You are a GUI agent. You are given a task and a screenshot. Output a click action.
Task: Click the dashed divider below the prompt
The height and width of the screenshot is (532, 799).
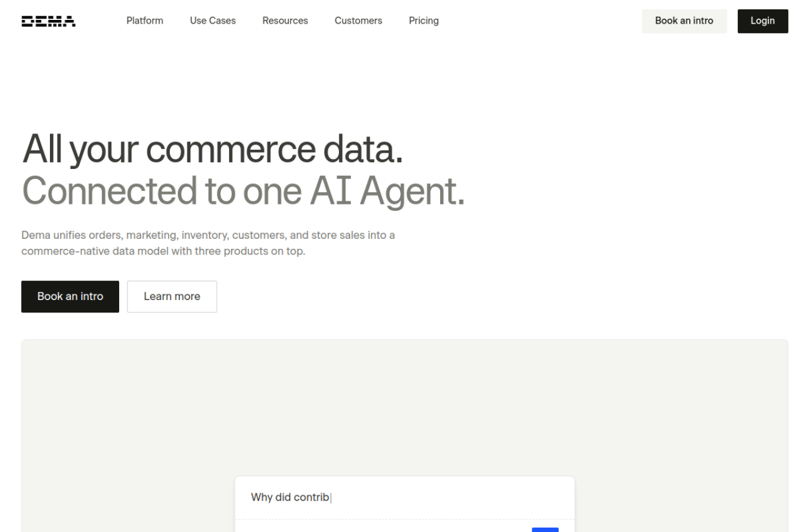pyautogui.click(x=375, y=520)
